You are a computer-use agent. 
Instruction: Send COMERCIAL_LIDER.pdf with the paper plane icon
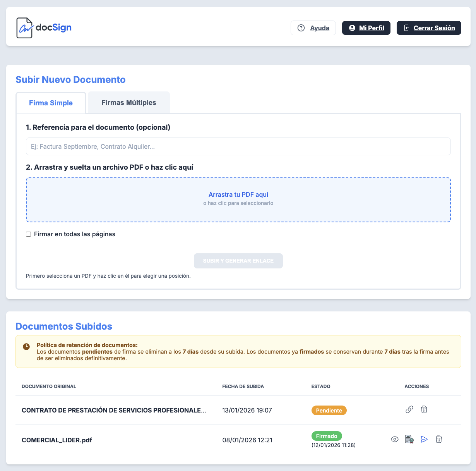point(424,439)
